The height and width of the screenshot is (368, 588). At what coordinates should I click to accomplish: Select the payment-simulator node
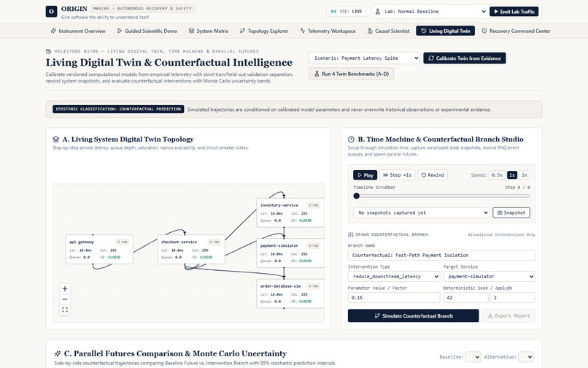[290, 253]
